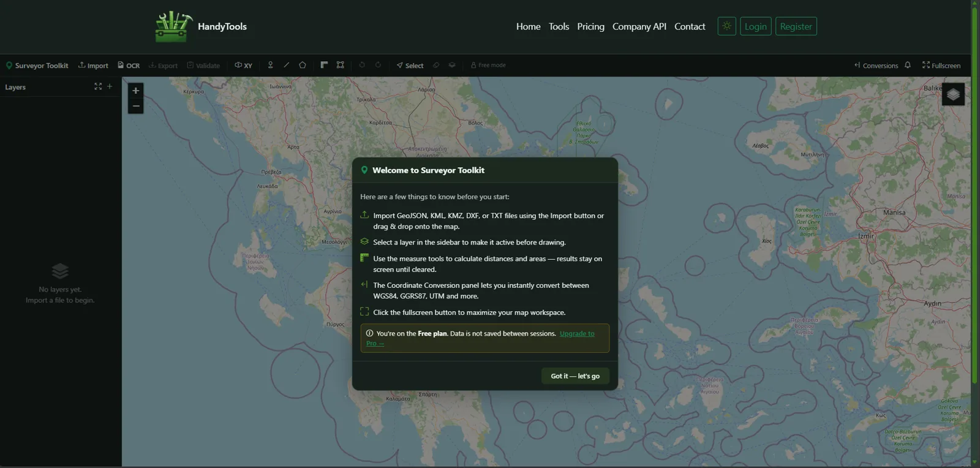Click the redo arrow icon
This screenshot has width=980, height=468.
click(x=378, y=65)
